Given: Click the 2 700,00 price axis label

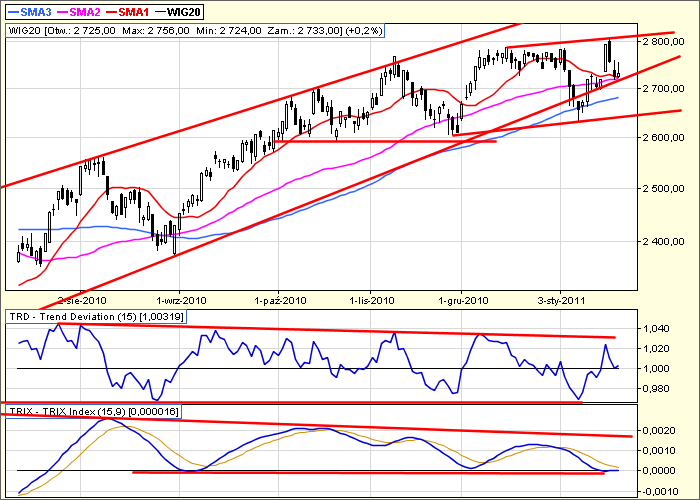Looking at the screenshot, I should (663, 88).
